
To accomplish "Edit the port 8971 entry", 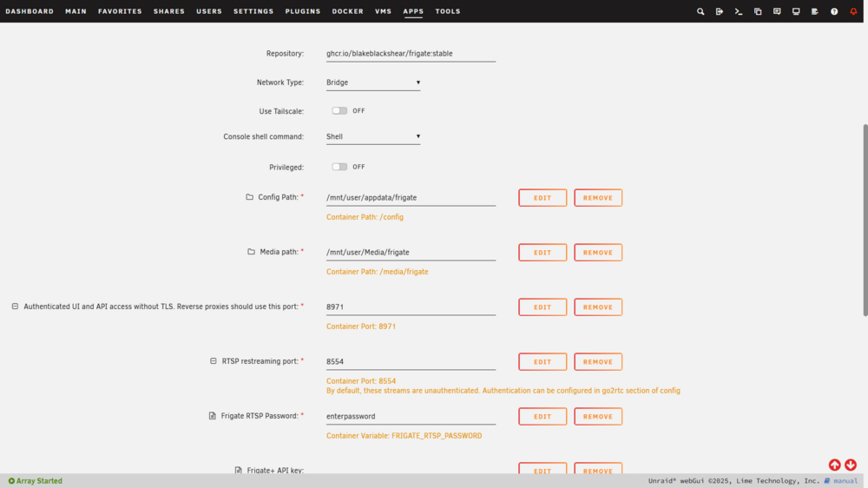I will tap(542, 307).
